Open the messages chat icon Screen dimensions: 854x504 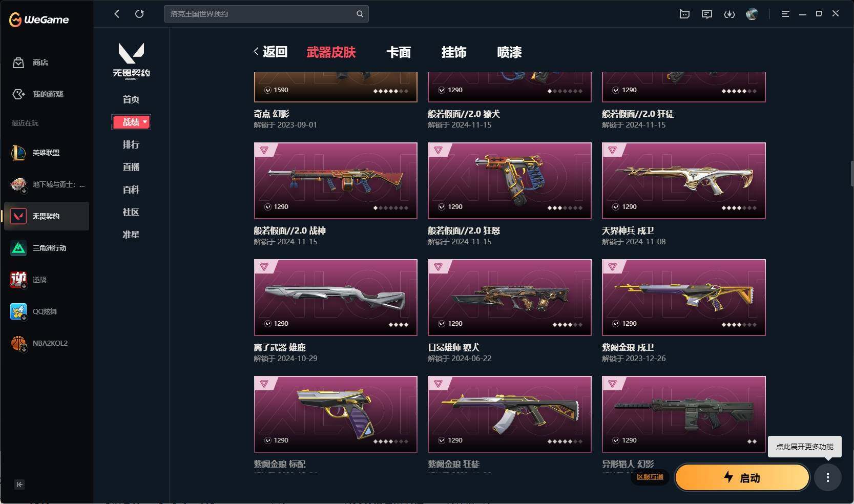707,14
